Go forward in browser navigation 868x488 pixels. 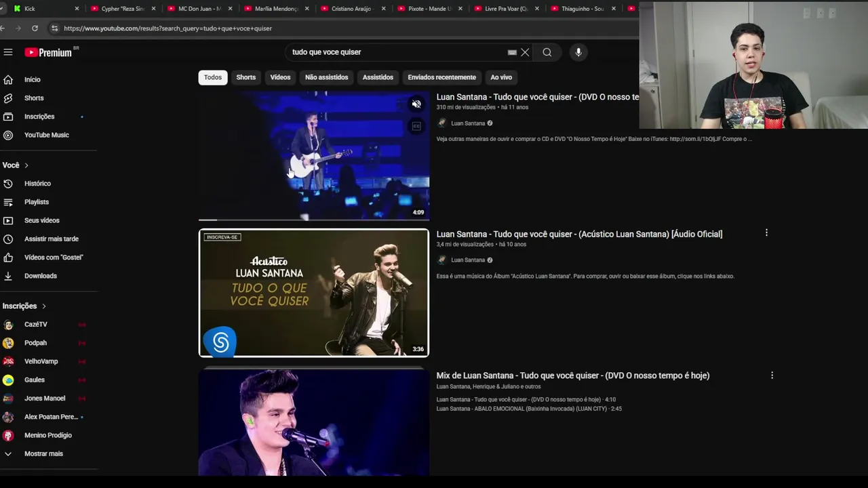[x=18, y=28]
